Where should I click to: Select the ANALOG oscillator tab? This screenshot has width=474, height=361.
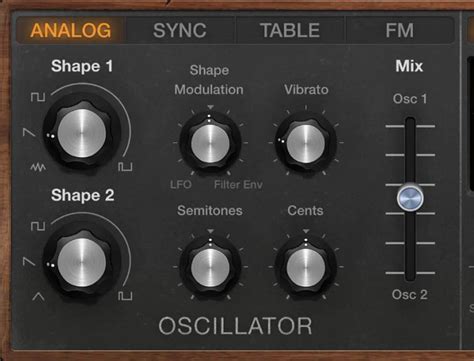pos(71,30)
